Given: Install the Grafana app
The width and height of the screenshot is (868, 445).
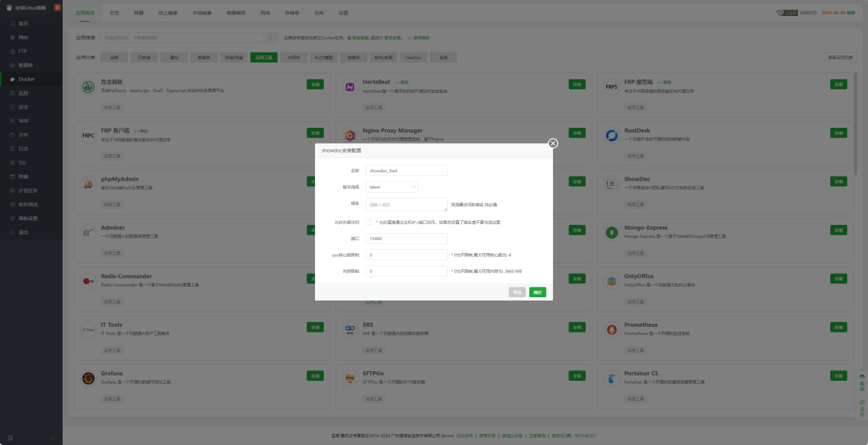Looking at the screenshot, I should 315,375.
